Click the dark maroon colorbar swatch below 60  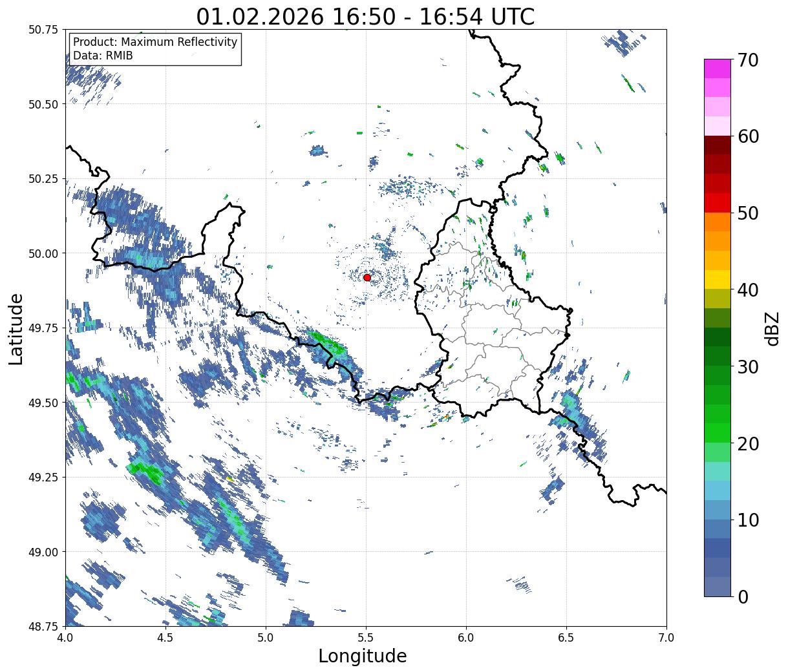718,145
